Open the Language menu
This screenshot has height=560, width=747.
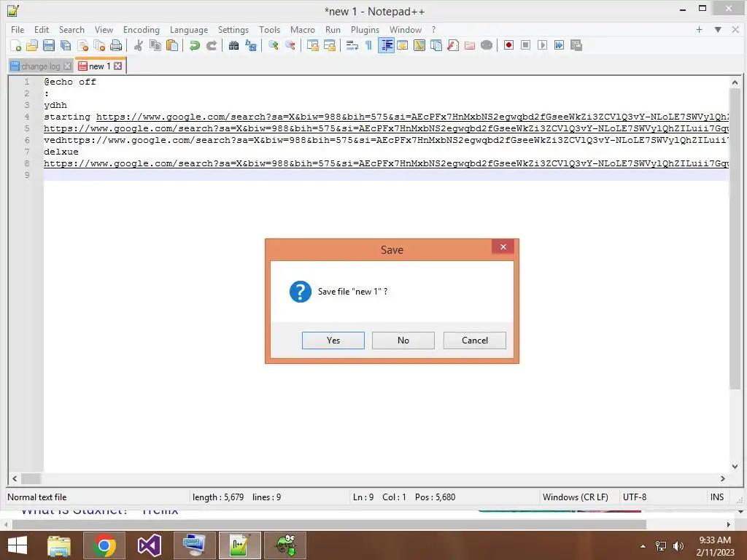click(189, 29)
